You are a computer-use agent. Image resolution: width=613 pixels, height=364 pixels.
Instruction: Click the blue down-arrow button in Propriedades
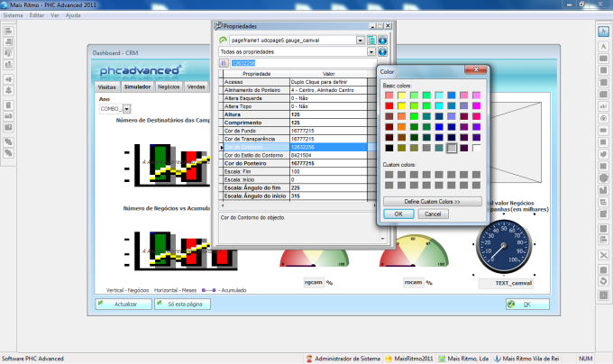tap(382, 51)
